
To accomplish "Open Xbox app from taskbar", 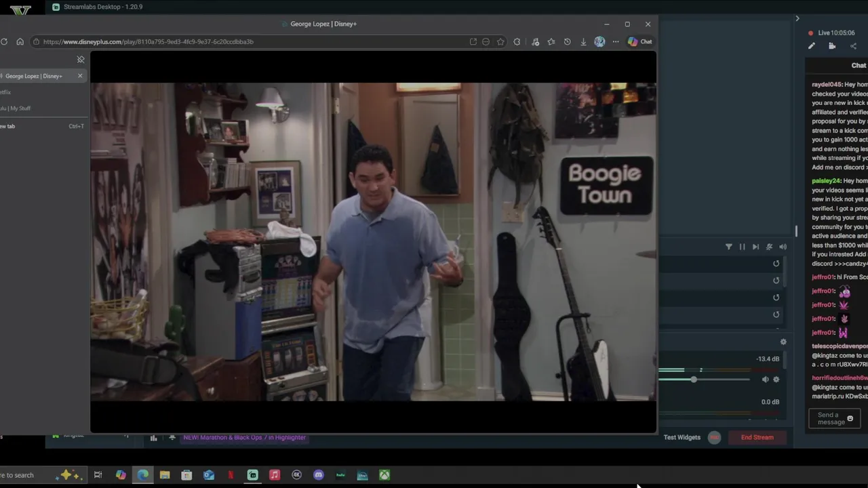I will click(384, 475).
